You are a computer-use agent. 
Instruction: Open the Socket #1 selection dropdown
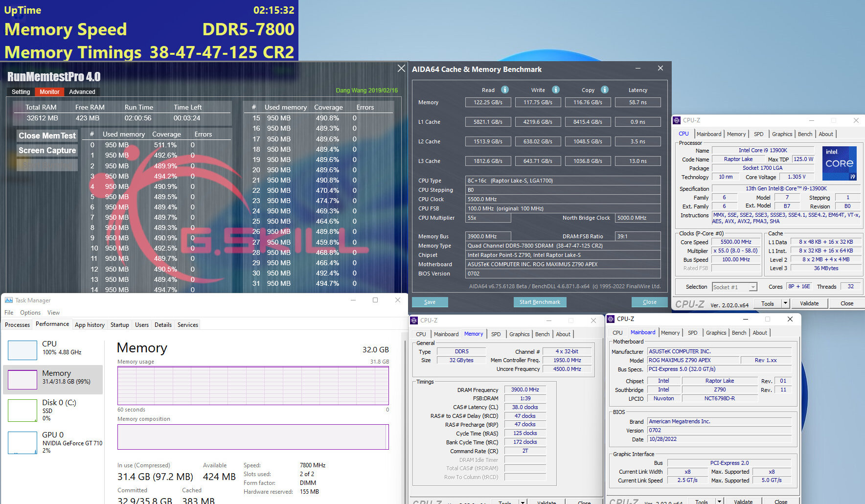pyautogui.click(x=753, y=287)
